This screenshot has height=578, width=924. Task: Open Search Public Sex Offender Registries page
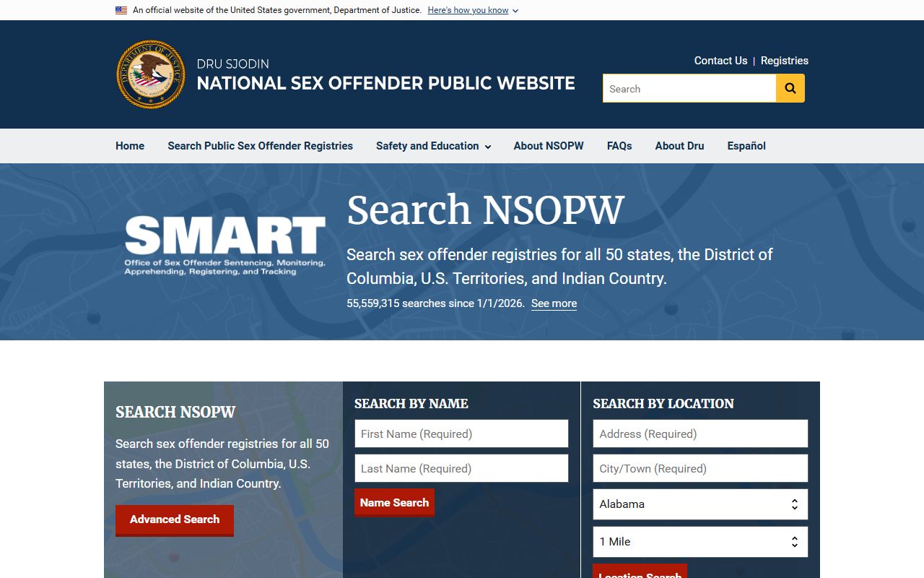click(260, 146)
